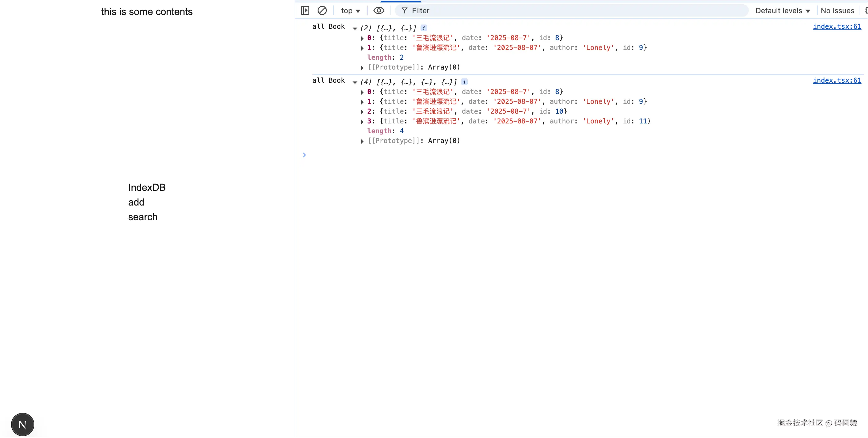The image size is (868, 438).
Task: Expand item 0 with id 8 in four-item array
Action: click(362, 92)
